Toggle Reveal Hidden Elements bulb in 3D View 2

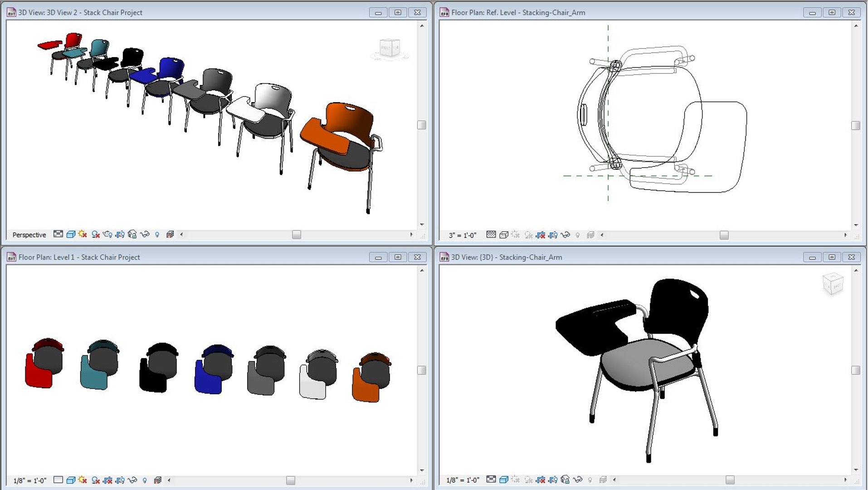(x=157, y=235)
